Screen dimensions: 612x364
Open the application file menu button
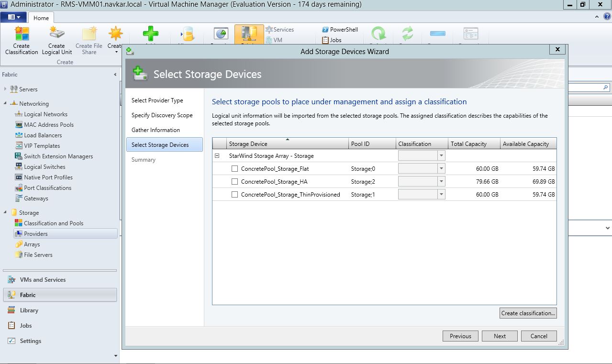tap(14, 17)
